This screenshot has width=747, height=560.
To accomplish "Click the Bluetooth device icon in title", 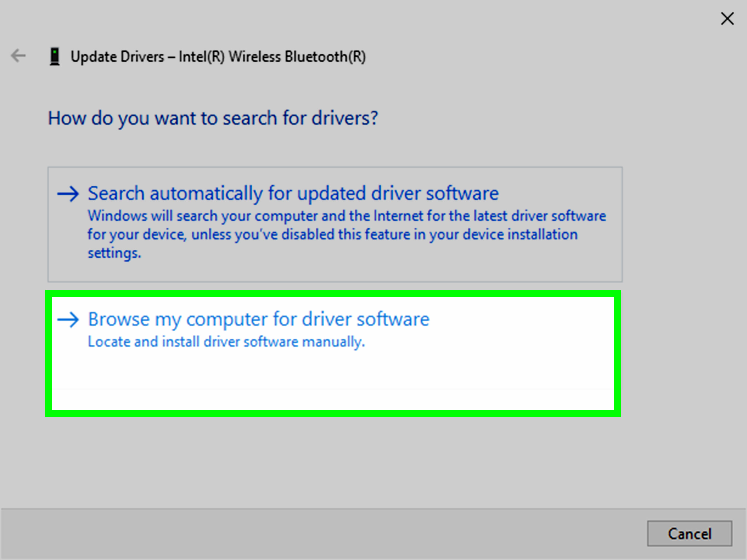I will point(55,56).
